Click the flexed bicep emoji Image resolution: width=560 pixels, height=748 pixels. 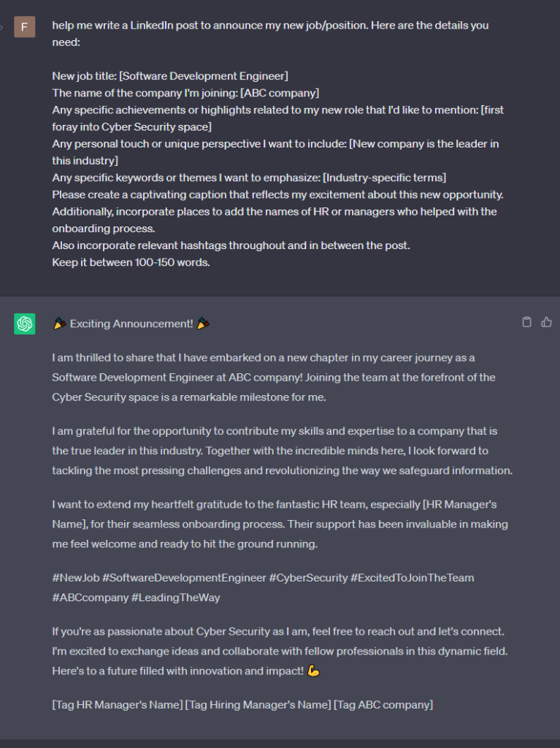(314, 671)
